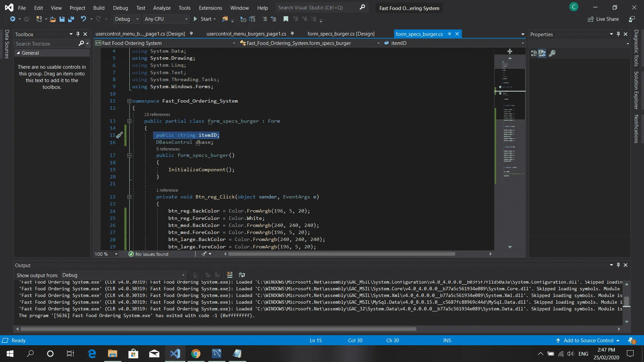Viewport: 644px width, 362px height.
Task: Click quick actions screwdriver icon on line 15
Action: [119, 135]
